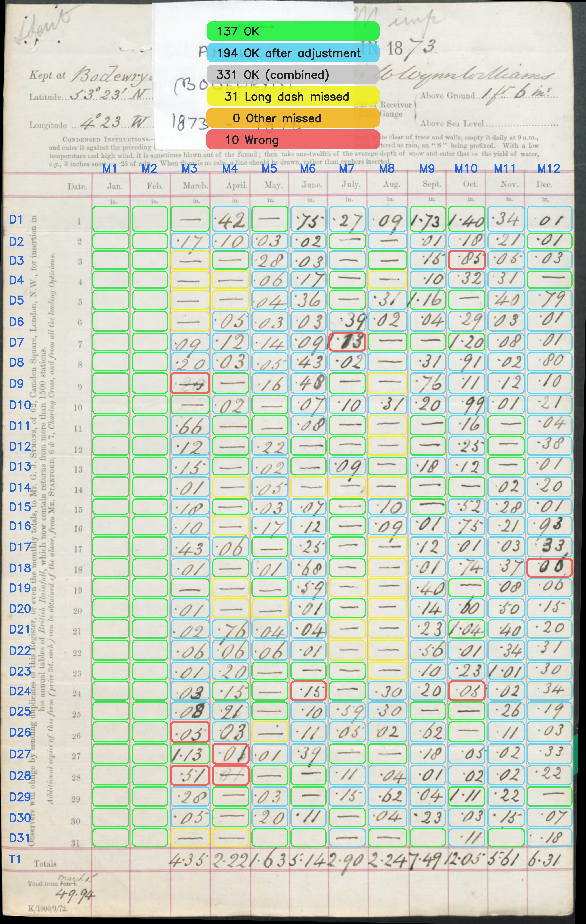
Task: Click the red-boxed crossed-out cell in March row 9
Action: click(190, 383)
